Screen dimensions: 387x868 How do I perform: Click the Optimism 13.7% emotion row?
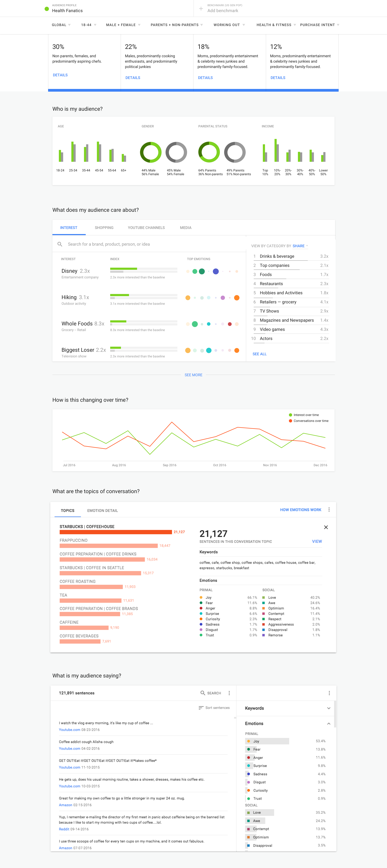pos(286,837)
